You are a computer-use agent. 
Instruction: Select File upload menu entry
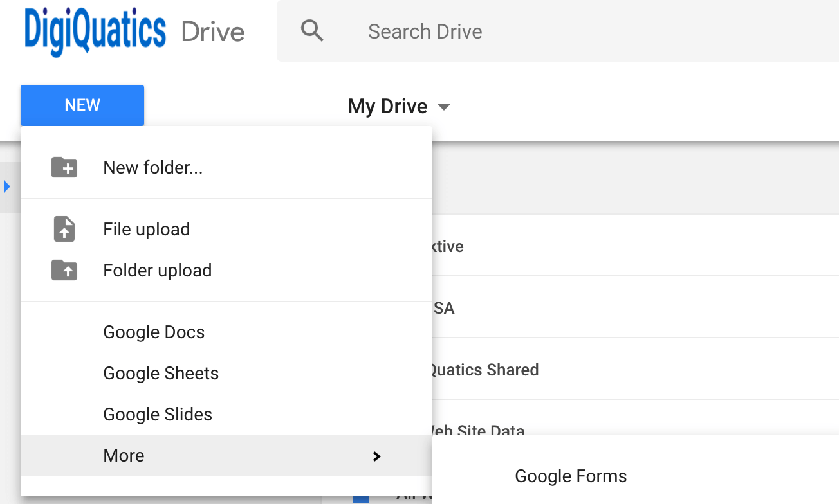226,230
